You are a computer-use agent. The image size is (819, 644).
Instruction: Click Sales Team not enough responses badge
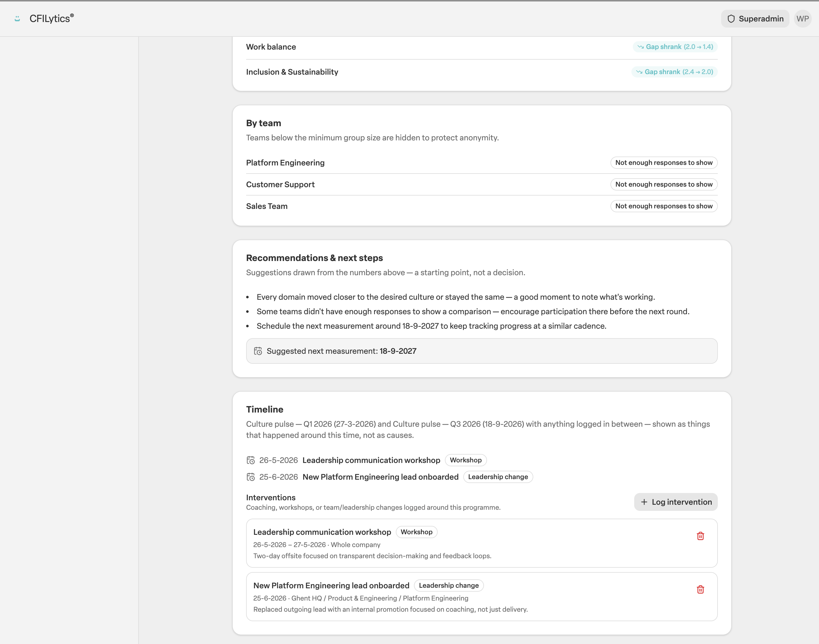click(x=664, y=206)
